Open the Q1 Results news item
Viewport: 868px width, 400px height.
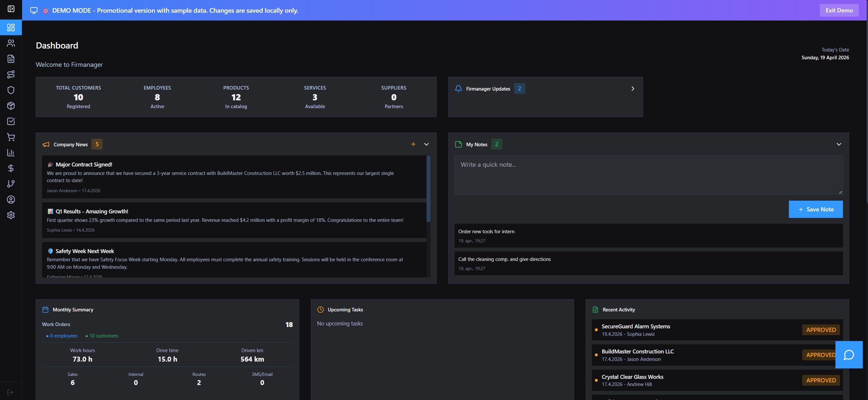(234, 220)
